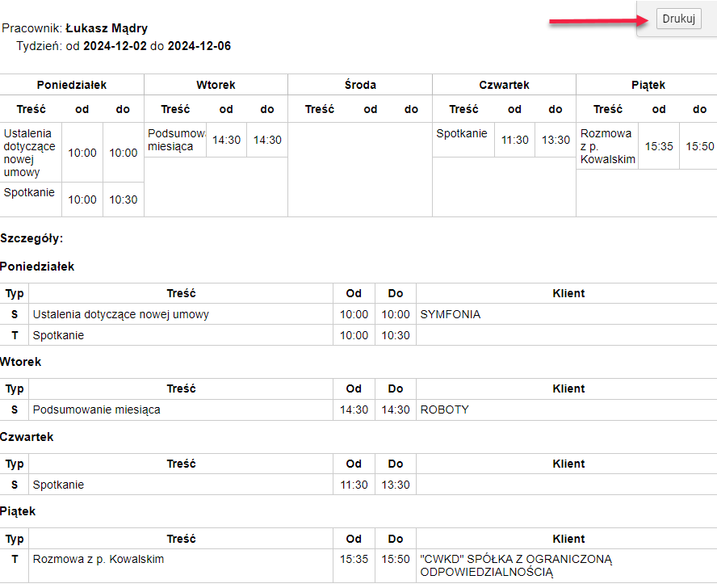Click Thursday's Spotkanie cell in the weekly grid

(463, 140)
